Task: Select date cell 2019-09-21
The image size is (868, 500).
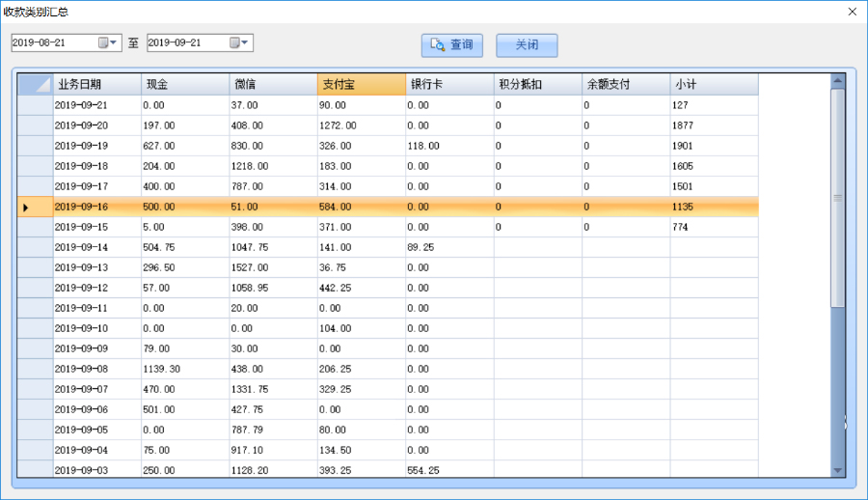Action: click(96, 105)
